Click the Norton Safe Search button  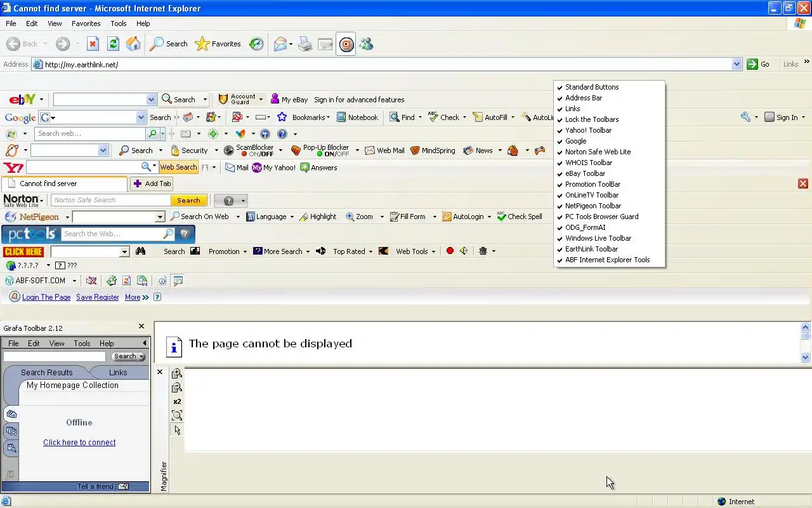click(x=188, y=200)
